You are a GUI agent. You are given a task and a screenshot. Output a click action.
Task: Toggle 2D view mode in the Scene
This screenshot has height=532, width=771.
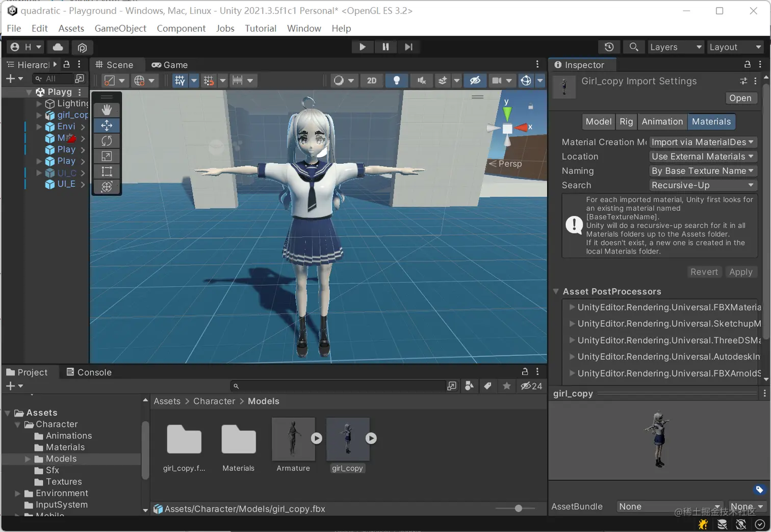tap(372, 81)
